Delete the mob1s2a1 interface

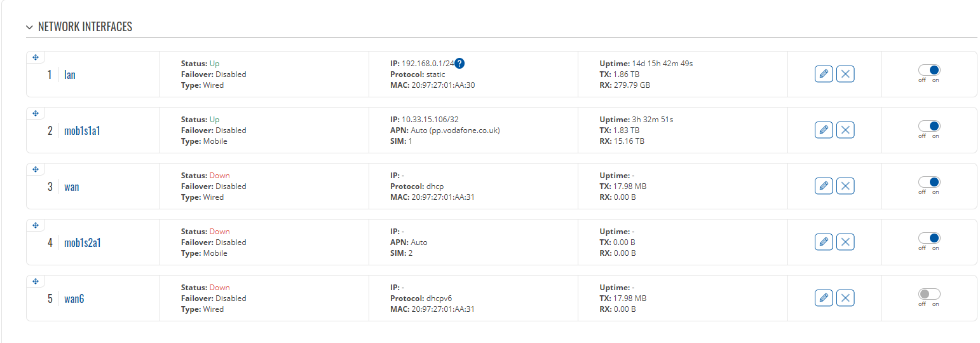[845, 242]
